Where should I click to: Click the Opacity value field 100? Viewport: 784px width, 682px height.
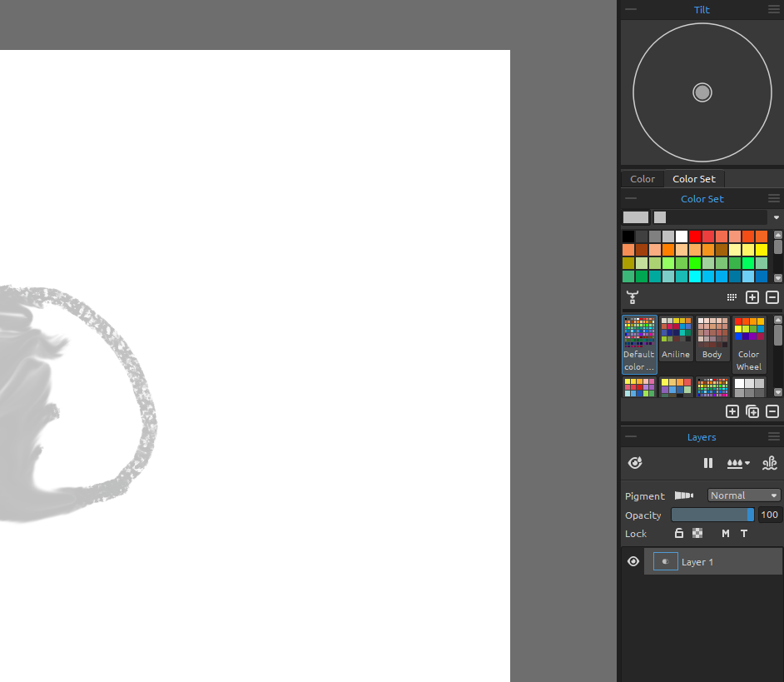769,515
